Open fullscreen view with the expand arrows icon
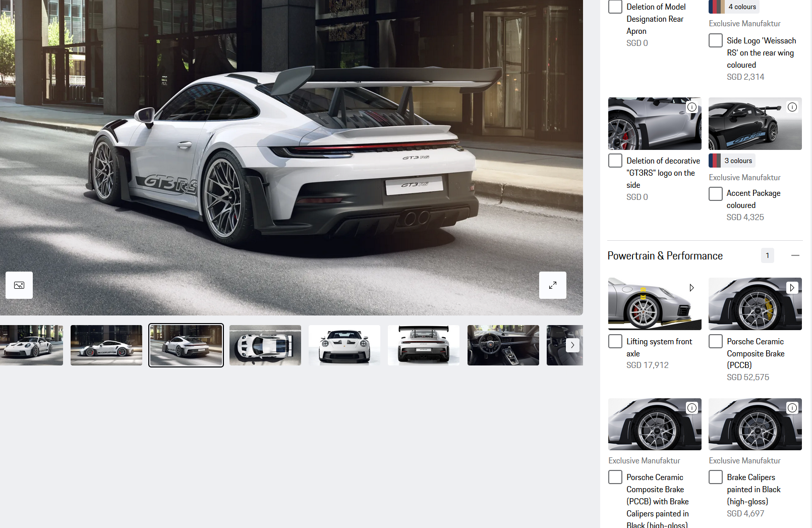This screenshot has height=528, width=812. 553,285
